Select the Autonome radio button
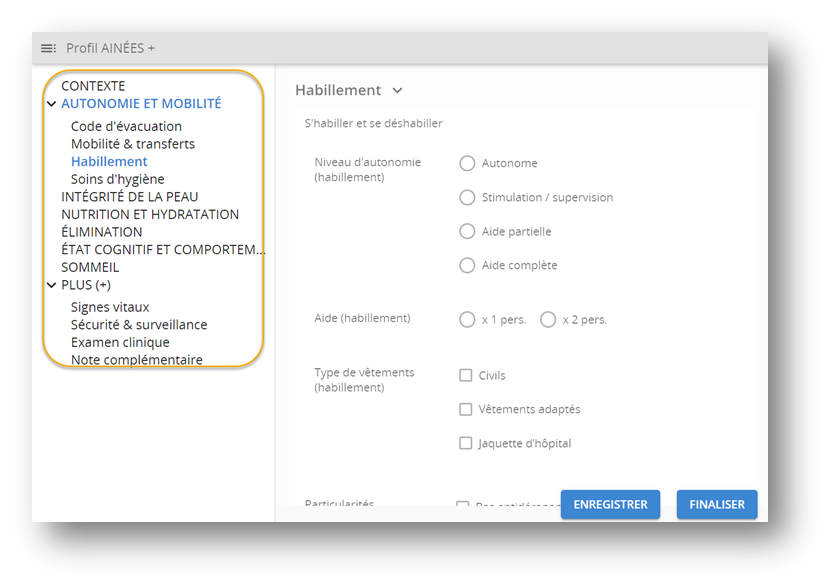This screenshot has height=587, width=833. coord(466,163)
